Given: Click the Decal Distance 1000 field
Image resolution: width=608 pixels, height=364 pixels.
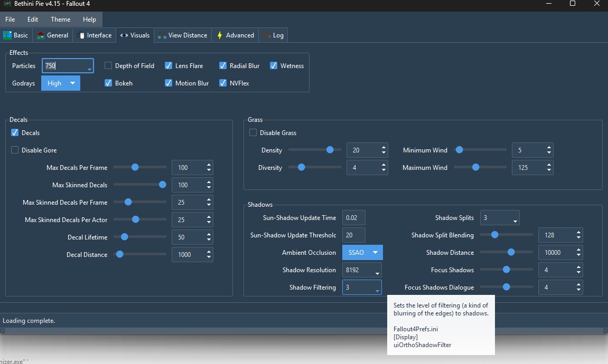Looking at the screenshot, I should click(x=192, y=255).
